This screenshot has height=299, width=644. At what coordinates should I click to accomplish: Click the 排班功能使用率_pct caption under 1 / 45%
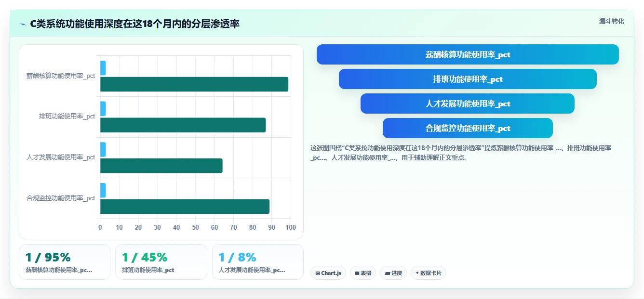click(148, 270)
